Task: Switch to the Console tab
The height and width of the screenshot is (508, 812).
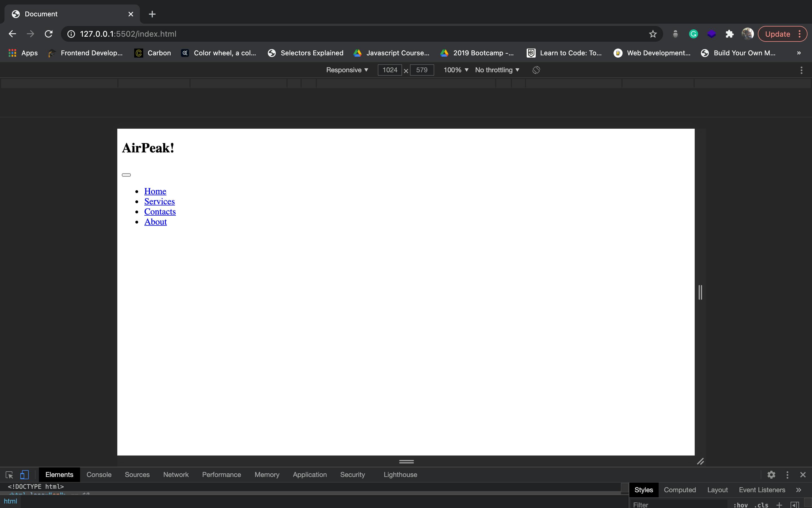Action: [99, 475]
